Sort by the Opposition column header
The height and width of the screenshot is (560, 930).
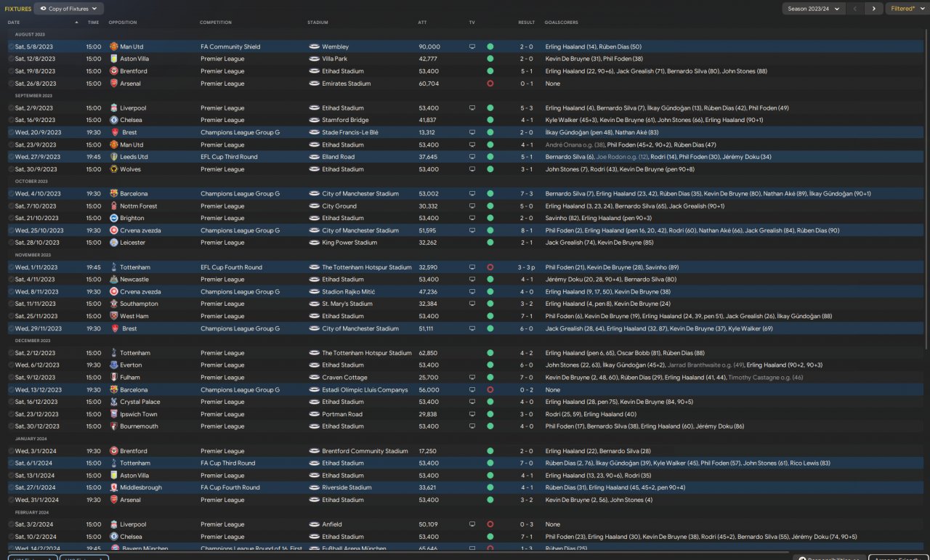pyautogui.click(x=123, y=23)
